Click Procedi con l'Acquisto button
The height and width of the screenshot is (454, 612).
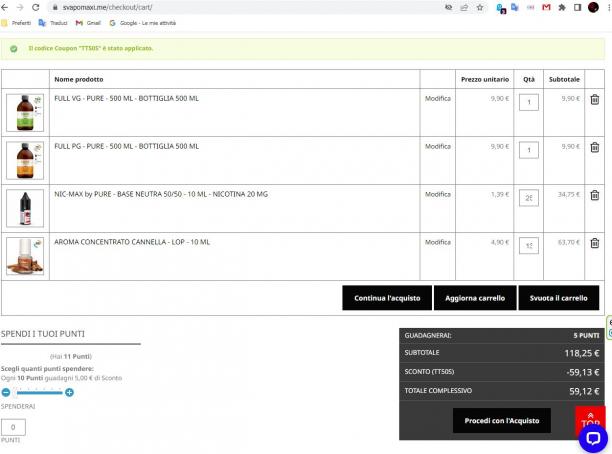502,420
